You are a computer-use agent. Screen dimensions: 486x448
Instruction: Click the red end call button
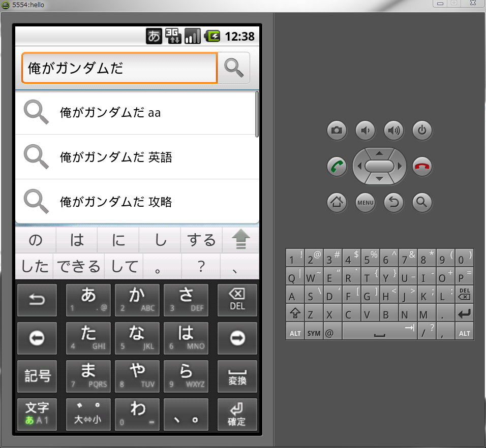point(422,167)
